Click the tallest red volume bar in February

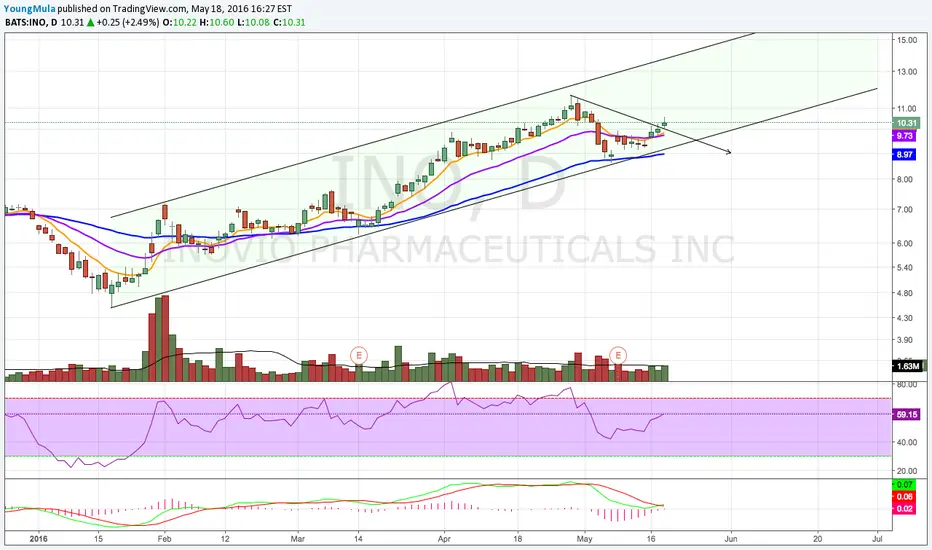[165, 338]
